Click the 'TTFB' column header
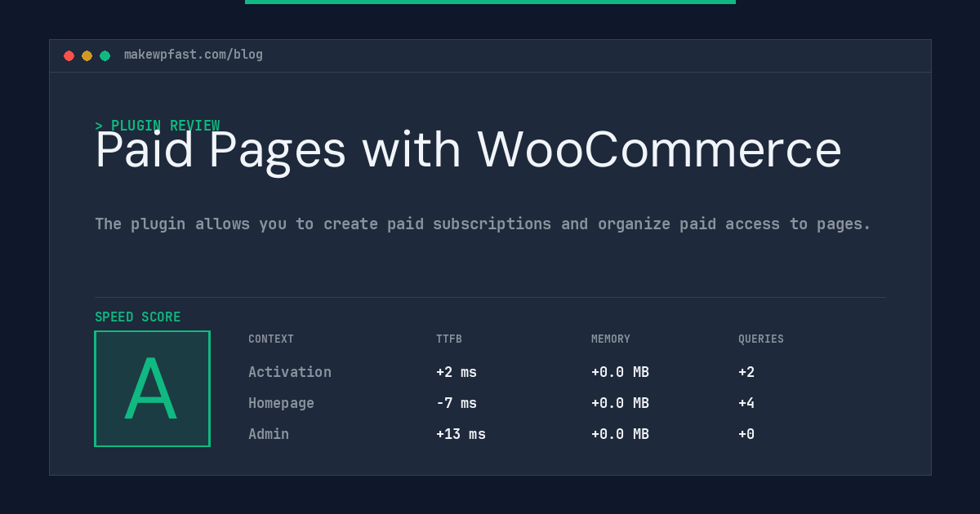 click(449, 339)
